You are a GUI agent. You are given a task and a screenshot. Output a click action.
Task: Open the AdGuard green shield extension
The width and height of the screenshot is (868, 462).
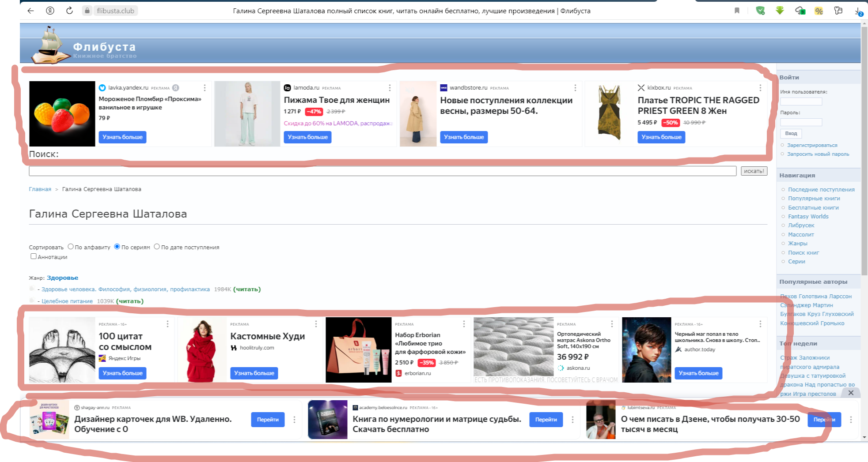click(760, 11)
